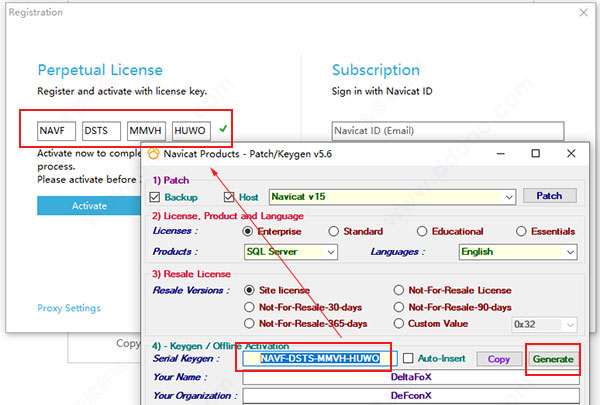Enable the Auto-Insert checkbox
This screenshot has width=600, height=405.
pyautogui.click(x=408, y=358)
